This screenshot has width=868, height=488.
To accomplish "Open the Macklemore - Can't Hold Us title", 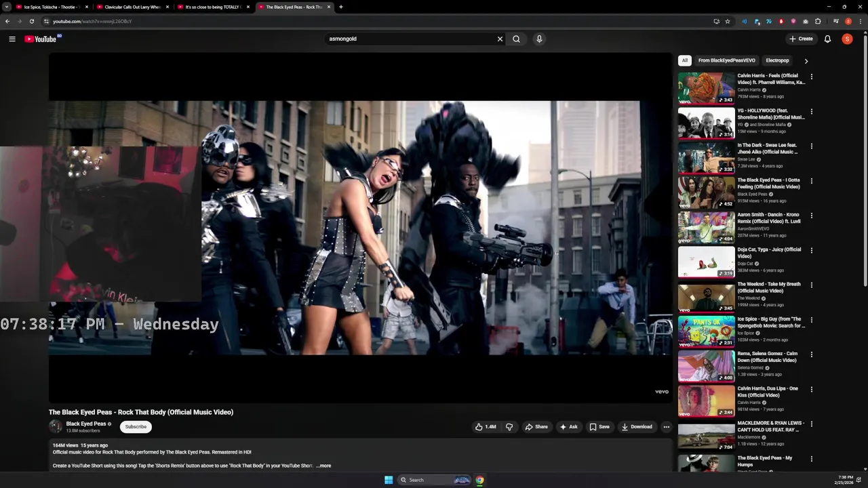I will tap(771, 426).
